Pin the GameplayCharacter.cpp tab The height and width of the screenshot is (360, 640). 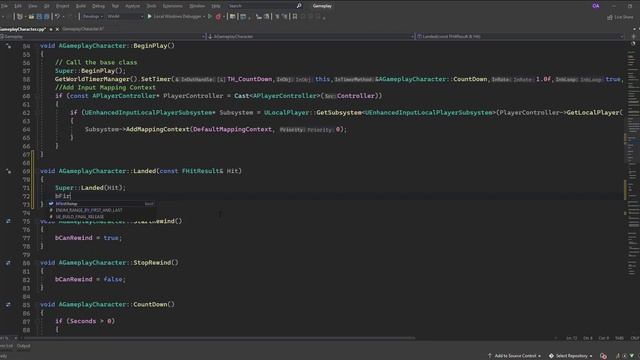51,29
